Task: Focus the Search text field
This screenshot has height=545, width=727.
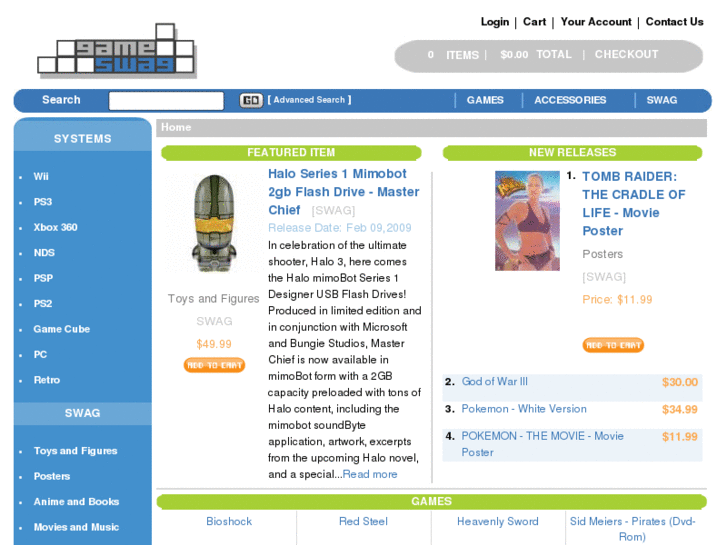Action: [x=166, y=101]
